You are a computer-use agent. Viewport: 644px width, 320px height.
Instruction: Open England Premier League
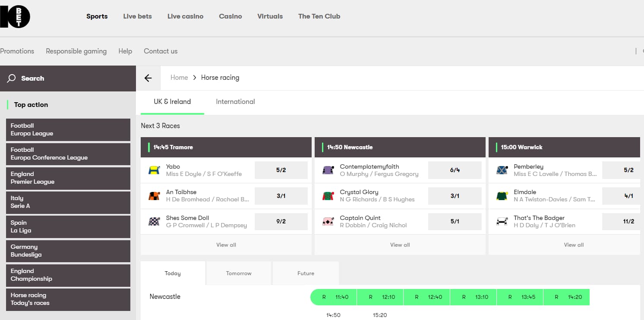pyautogui.click(x=68, y=178)
